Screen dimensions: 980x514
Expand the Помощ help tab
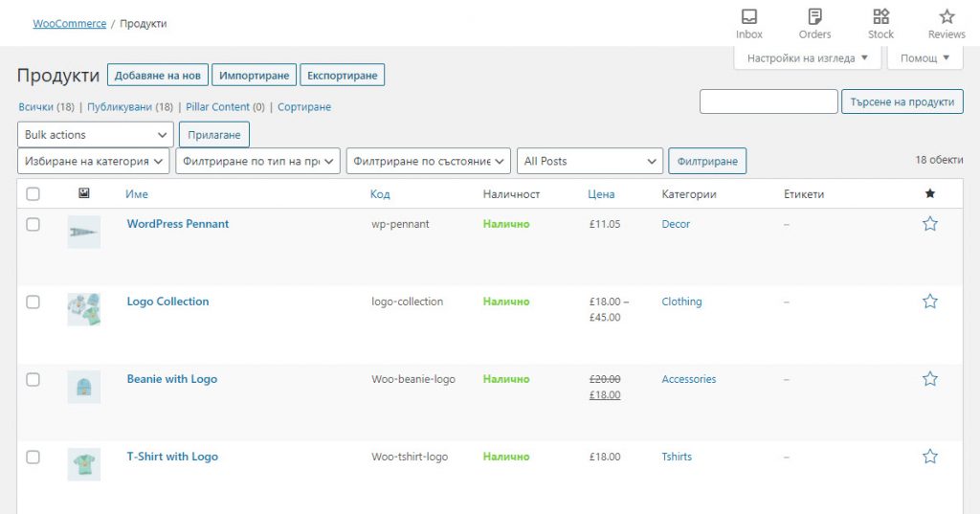tap(925, 58)
